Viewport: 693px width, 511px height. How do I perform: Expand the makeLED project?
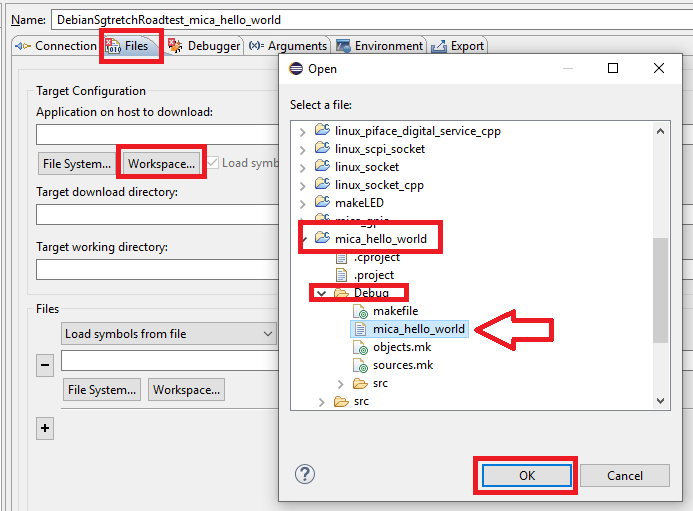coord(302,204)
